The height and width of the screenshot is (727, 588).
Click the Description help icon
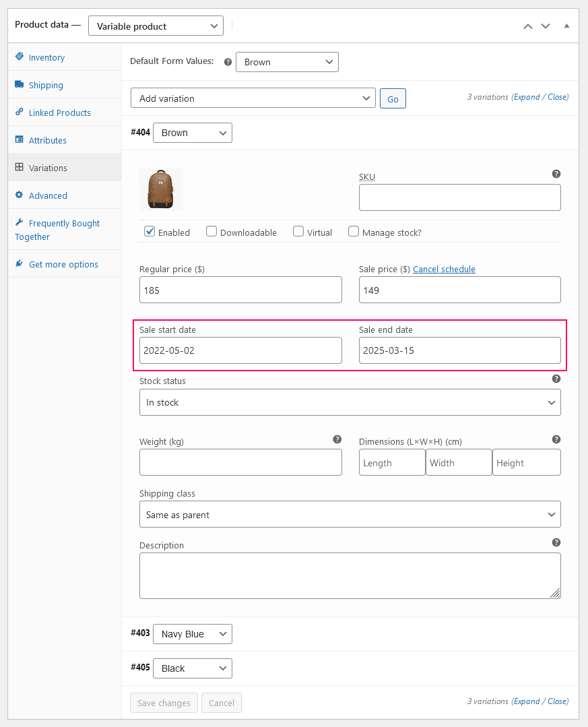(x=556, y=542)
